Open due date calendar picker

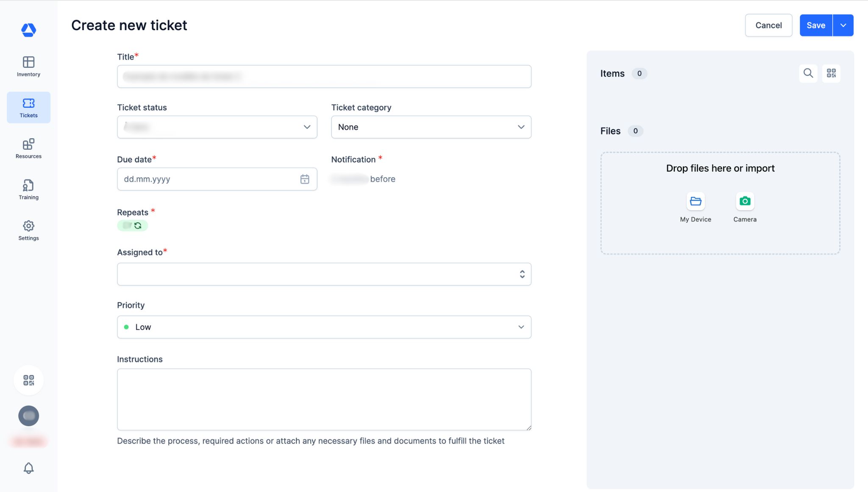(x=305, y=179)
